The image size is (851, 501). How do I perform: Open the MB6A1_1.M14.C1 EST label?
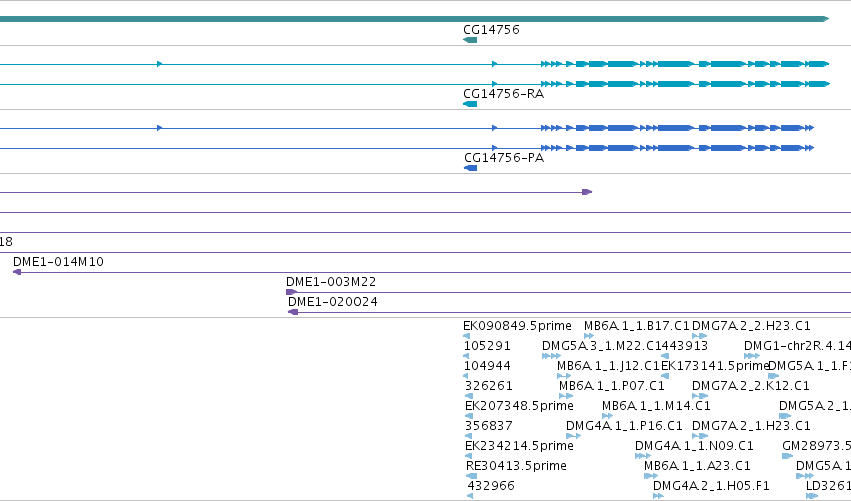pos(656,406)
